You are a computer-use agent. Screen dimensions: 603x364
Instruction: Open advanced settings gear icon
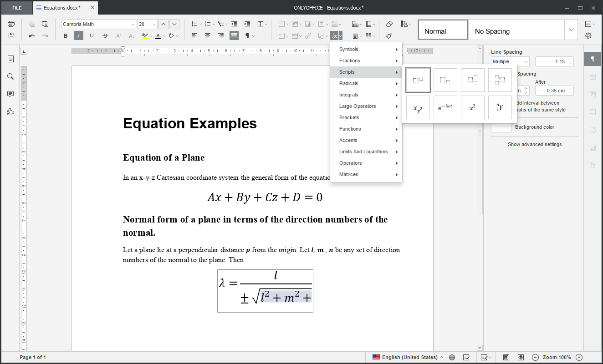click(588, 35)
